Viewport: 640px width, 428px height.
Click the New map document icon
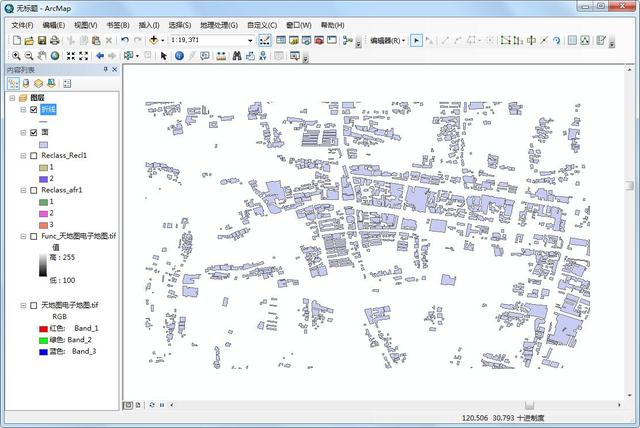tap(17, 40)
